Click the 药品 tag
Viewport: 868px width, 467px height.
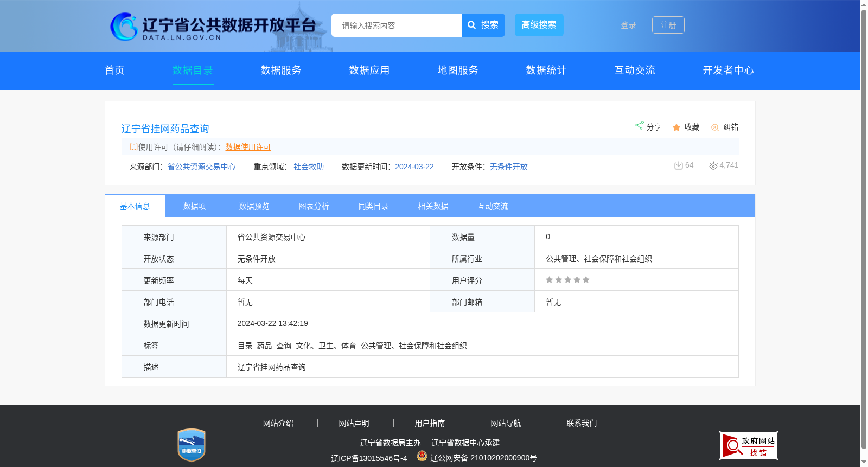[265, 346]
